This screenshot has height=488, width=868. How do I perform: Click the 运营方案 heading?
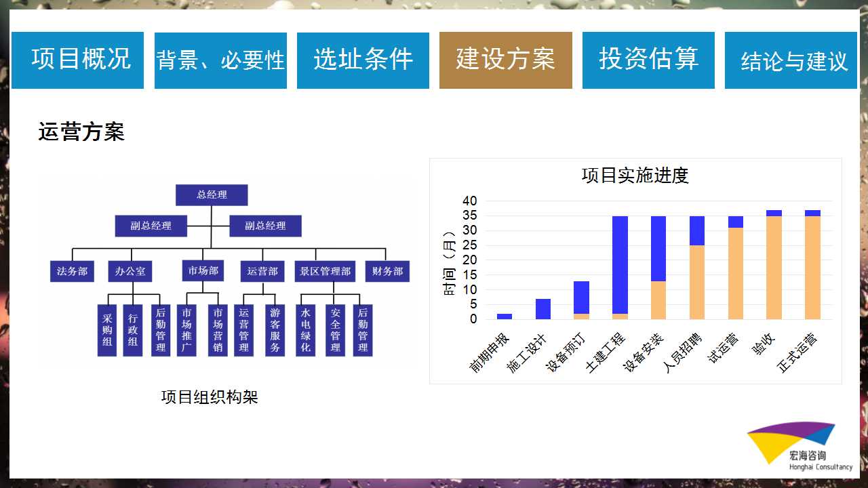pyautogui.click(x=81, y=131)
